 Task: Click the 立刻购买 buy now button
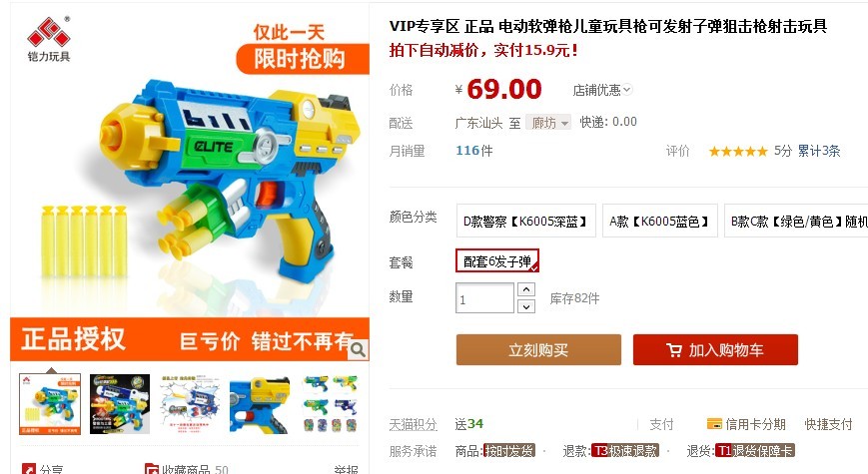538,349
